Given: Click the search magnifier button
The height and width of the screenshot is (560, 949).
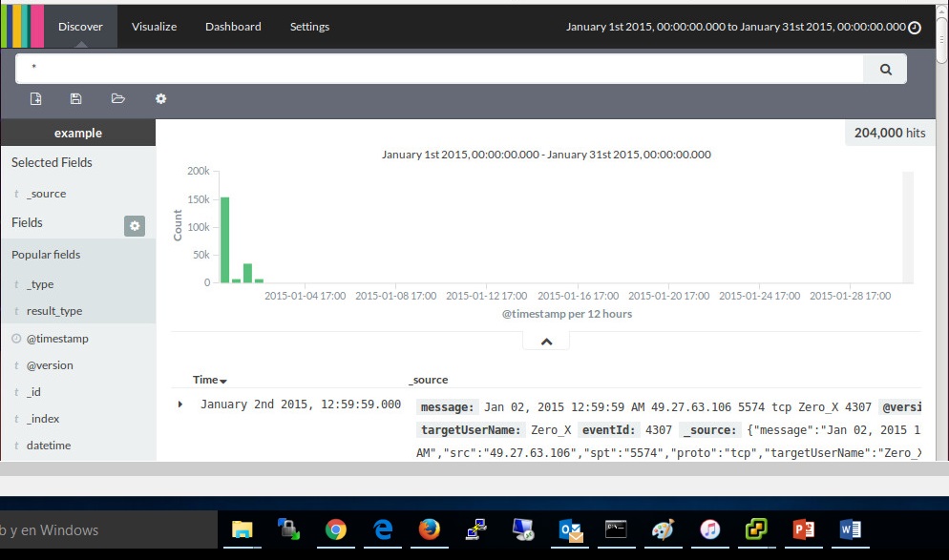Looking at the screenshot, I should pyautogui.click(x=885, y=69).
